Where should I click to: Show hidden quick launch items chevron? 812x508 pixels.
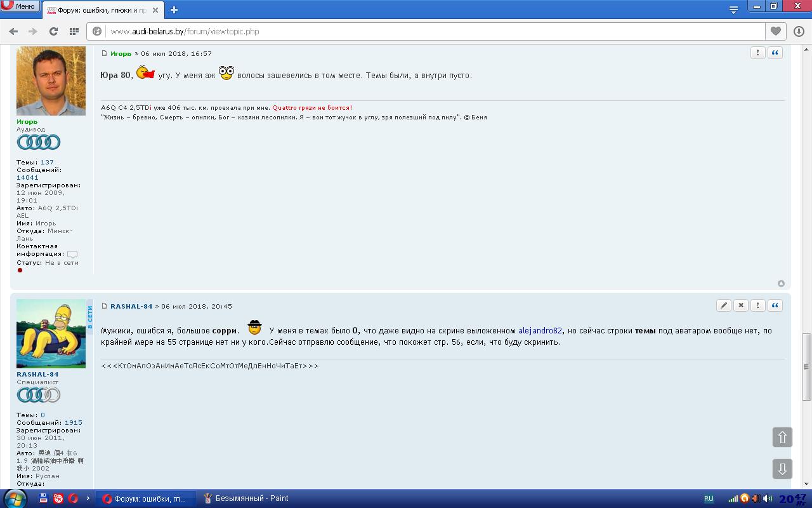[x=86, y=498]
